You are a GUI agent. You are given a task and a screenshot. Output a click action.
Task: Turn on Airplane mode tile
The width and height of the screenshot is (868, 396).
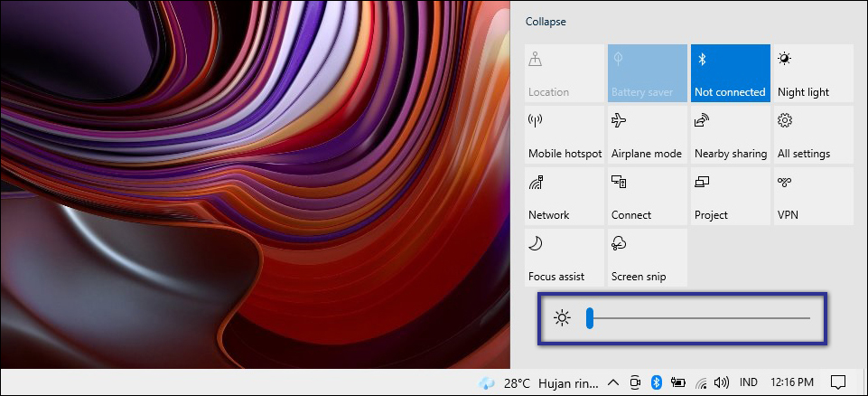tap(647, 135)
